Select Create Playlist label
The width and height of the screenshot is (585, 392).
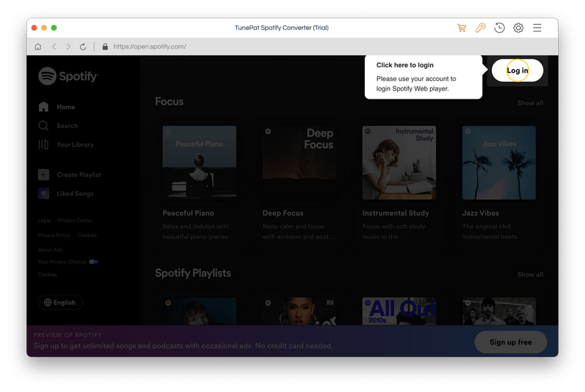click(79, 175)
